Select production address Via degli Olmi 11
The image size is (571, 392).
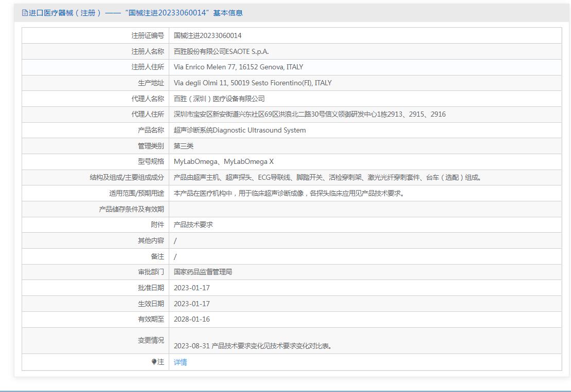(253, 83)
